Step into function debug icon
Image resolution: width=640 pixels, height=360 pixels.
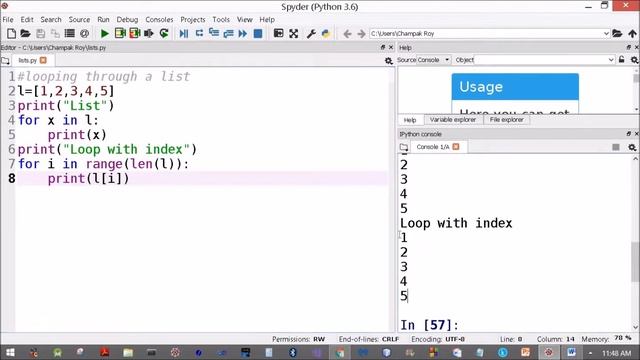click(214, 33)
